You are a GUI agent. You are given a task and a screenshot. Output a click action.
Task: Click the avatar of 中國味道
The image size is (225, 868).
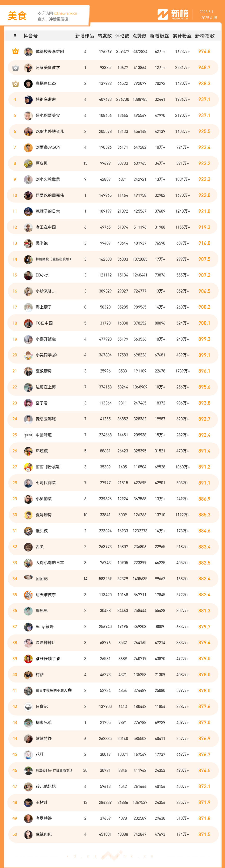tap(28, 435)
